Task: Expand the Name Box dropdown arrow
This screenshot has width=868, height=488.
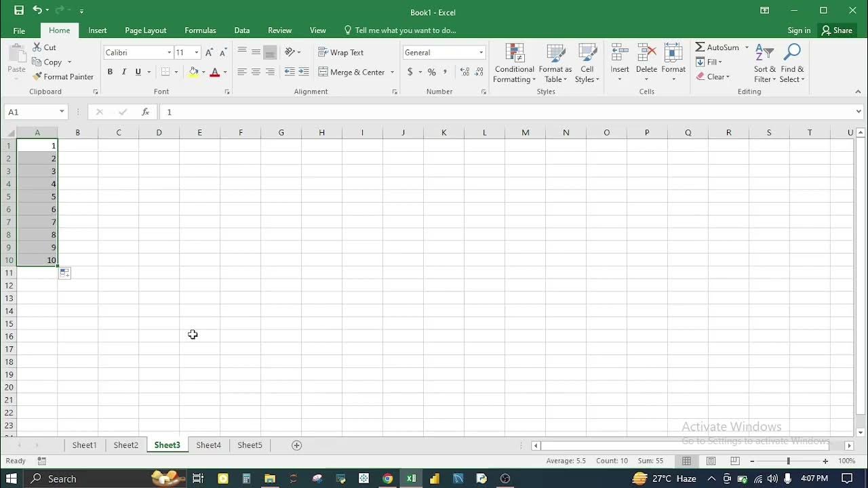Action: click(62, 112)
